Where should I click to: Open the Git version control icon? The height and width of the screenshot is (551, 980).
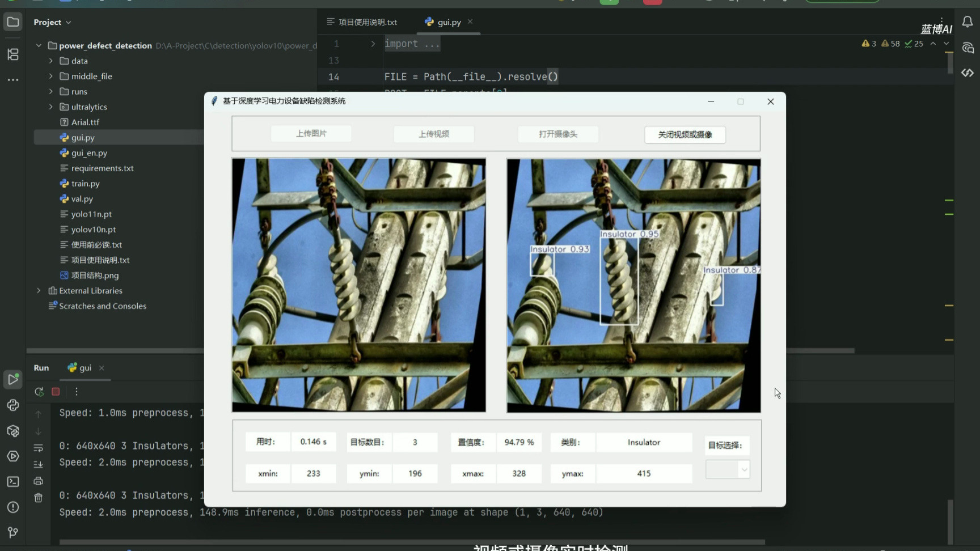point(12,532)
